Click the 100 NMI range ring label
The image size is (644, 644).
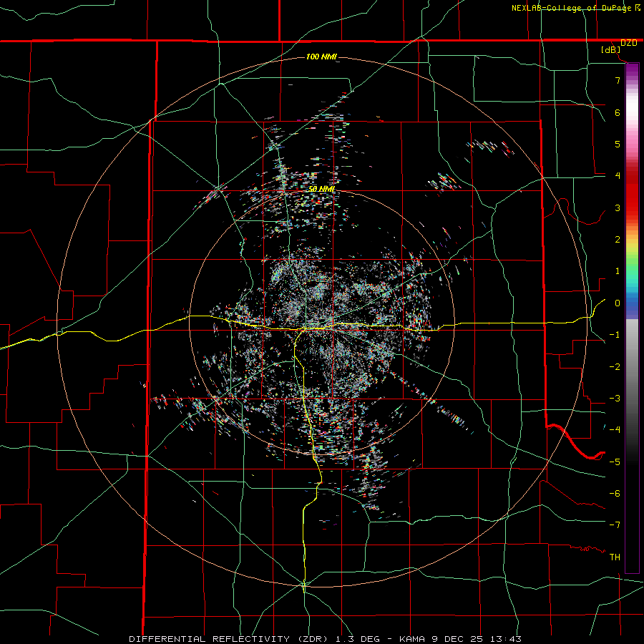coord(321,57)
